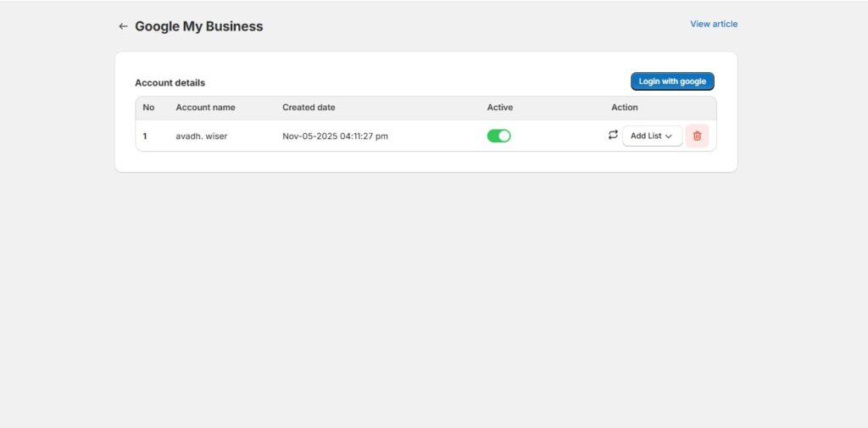
Task: Click the Account name column header
Action: 205,108
